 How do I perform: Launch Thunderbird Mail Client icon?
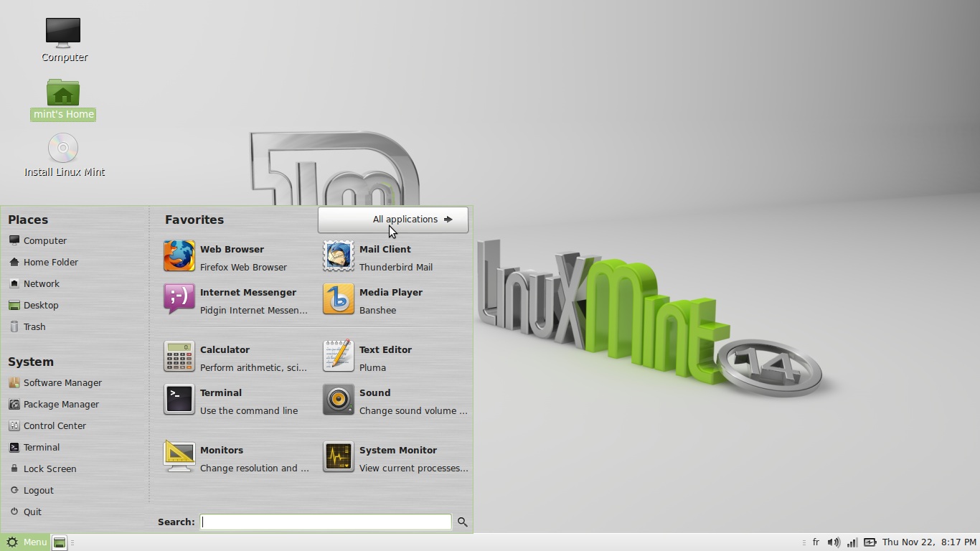[339, 257]
